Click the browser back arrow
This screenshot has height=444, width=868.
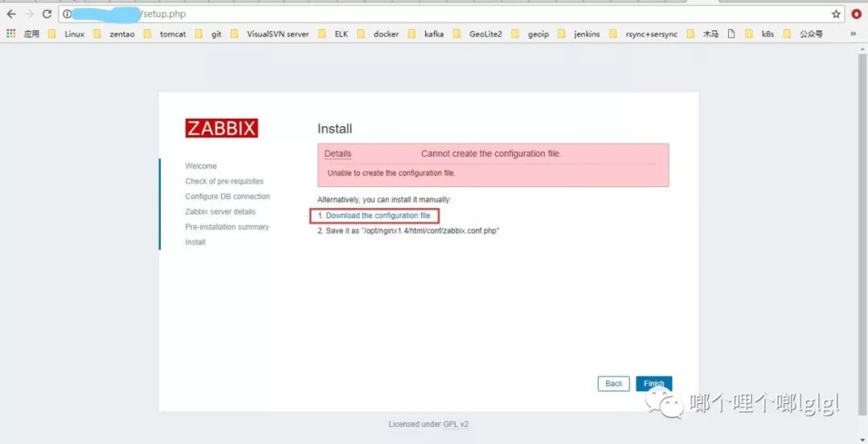(11, 14)
